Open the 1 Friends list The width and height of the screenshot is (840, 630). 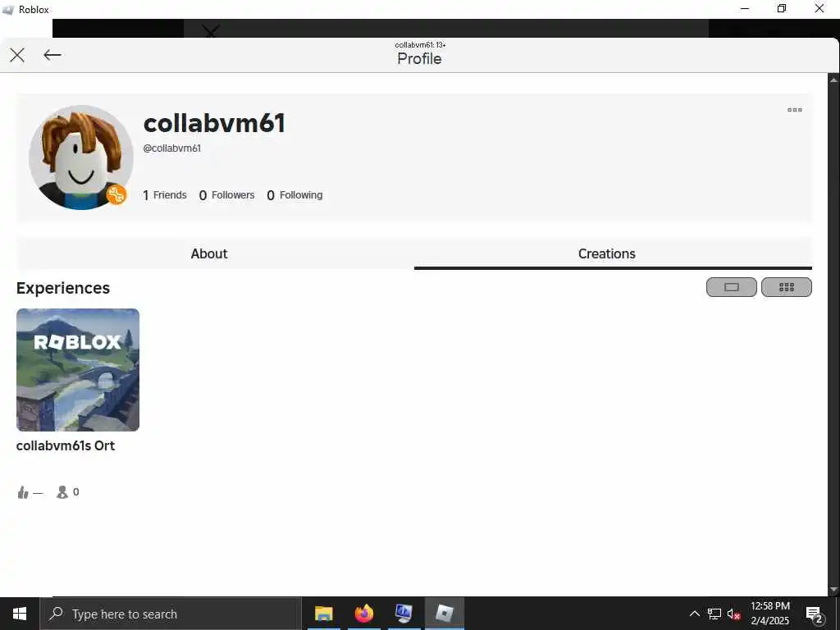click(164, 195)
